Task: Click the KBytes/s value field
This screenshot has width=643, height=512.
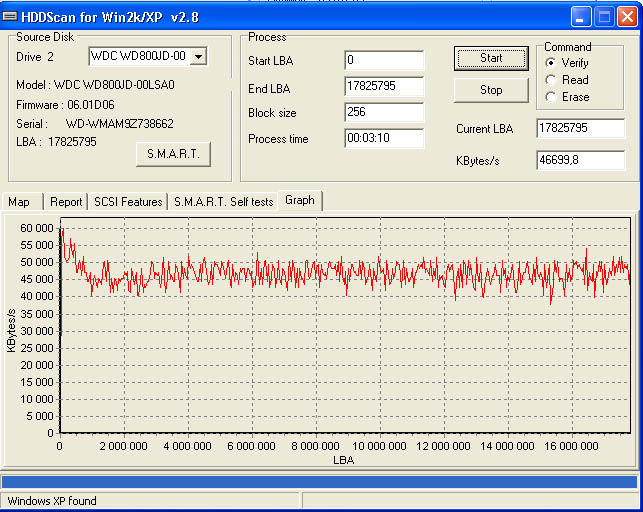Action: 580,160
